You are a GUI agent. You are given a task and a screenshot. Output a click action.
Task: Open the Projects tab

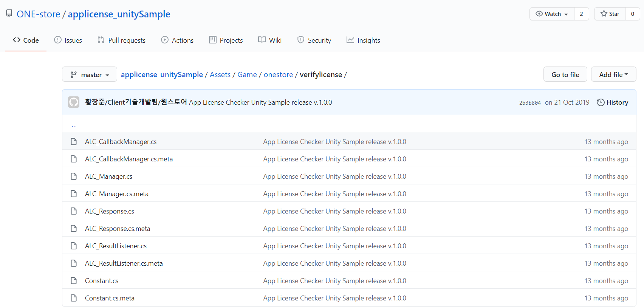[x=226, y=40]
